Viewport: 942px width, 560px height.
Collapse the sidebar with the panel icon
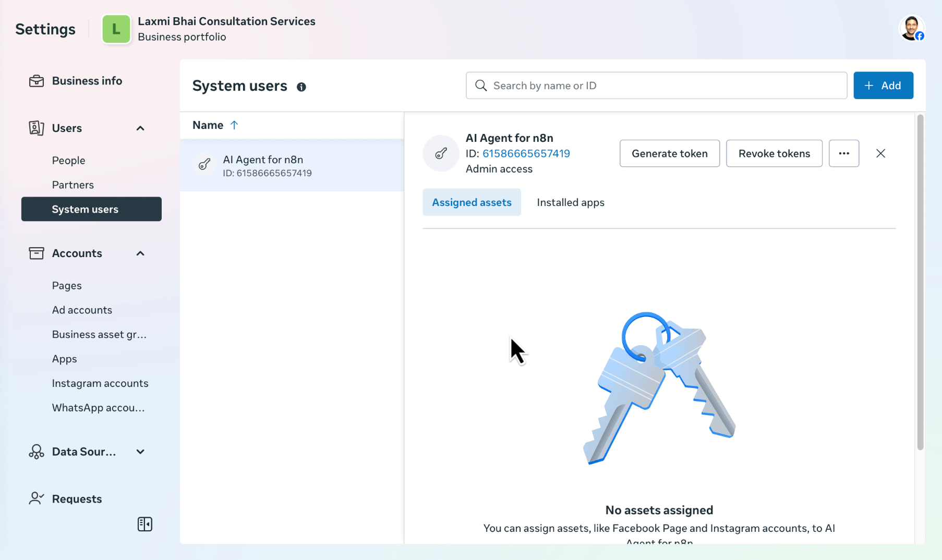145,524
